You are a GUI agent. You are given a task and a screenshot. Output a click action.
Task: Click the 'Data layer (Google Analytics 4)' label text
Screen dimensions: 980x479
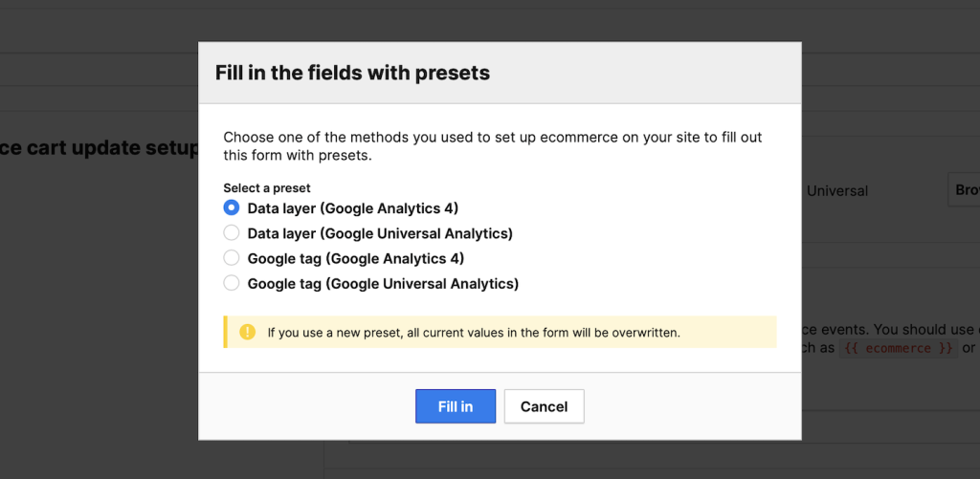point(353,208)
